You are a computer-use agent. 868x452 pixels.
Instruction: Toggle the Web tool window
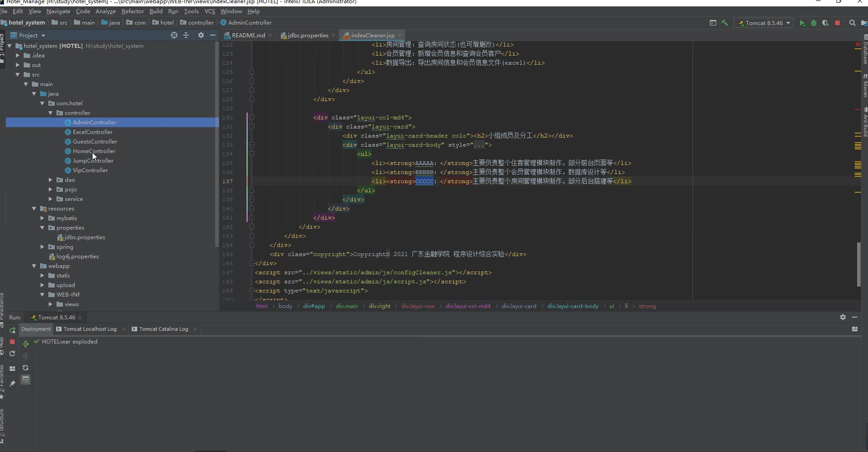coord(2,345)
